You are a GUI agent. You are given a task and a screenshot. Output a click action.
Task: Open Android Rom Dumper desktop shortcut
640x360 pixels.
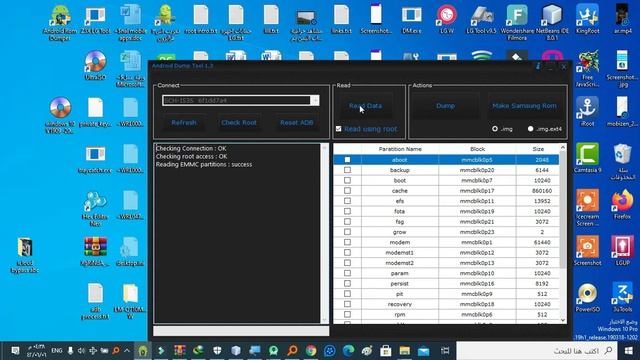(x=60, y=22)
